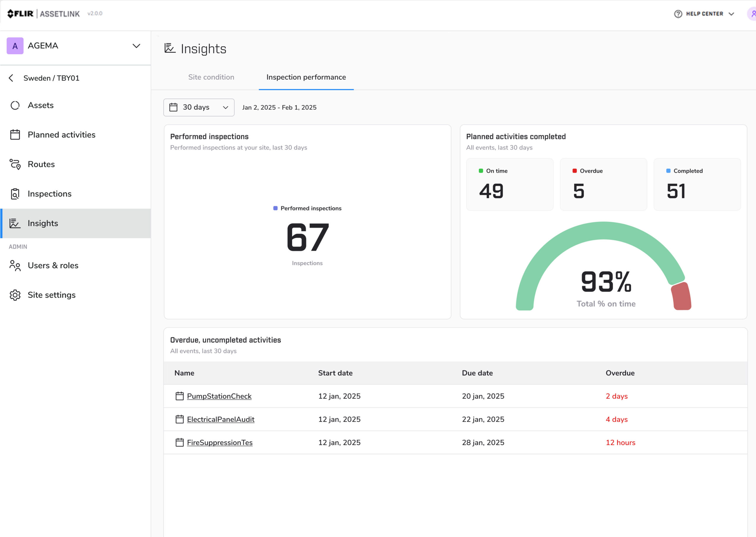Select the Inspection performance tab

(x=306, y=77)
